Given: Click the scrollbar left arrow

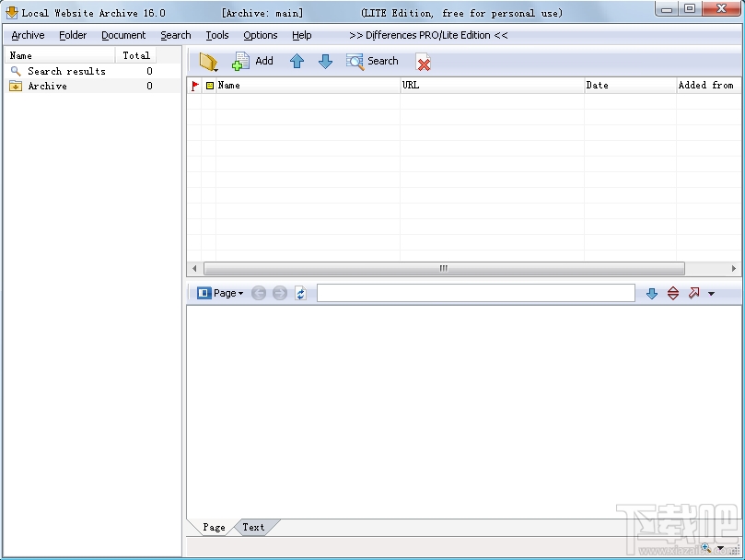Looking at the screenshot, I should (x=194, y=269).
